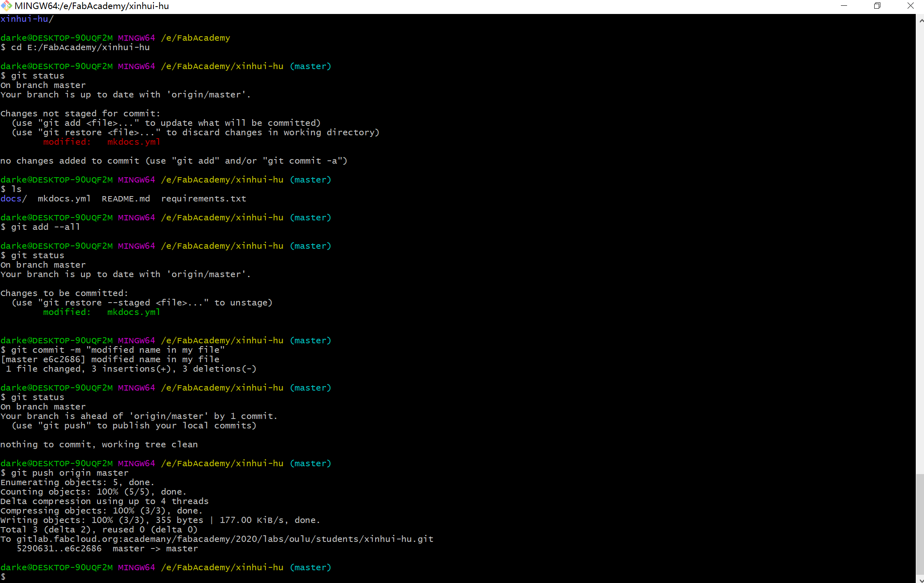Click the vertical scrollbar thumb
Image resolution: width=924 pixels, height=583 pixels.
point(920,524)
